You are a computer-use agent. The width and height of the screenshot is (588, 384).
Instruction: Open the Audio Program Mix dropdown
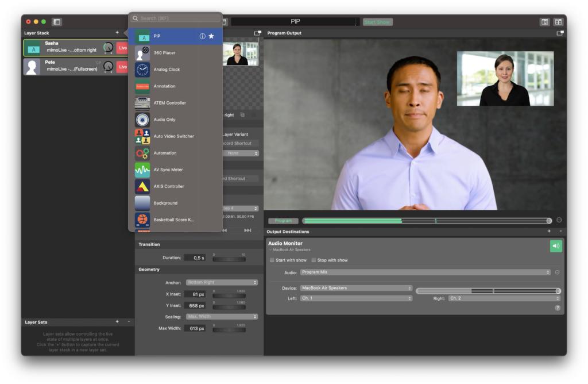click(425, 272)
